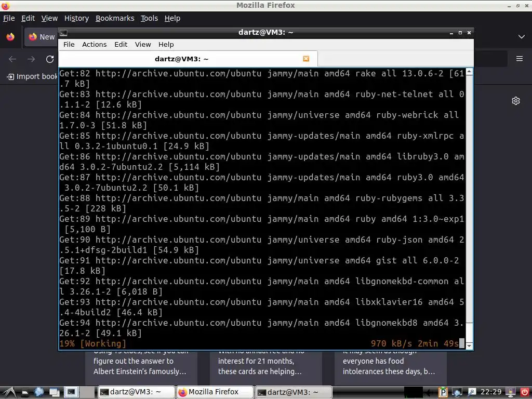The width and height of the screenshot is (532, 399).
Task: Click the Get:94 libgnomekbd8 line
Action: (x=262, y=328)
